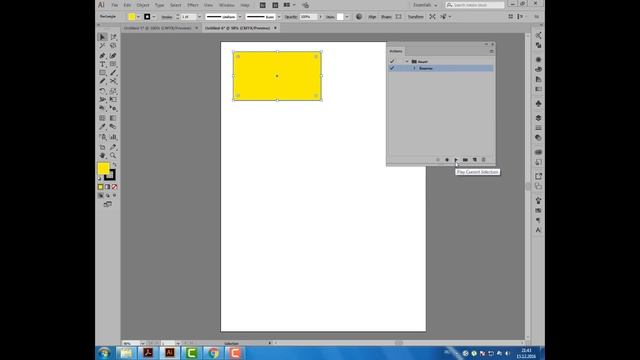The width and height of the screenshot is (640, 360).
Task: Open Google Chrome from taskbar
Action: pyautogui.click(x=213, y=353)
